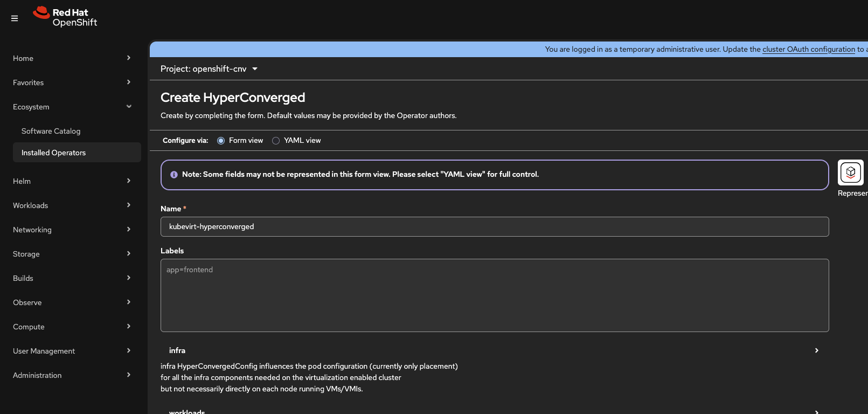Screen dimensions: 868x414
Task: Expand the infra section
Action: tap(495, 350)
